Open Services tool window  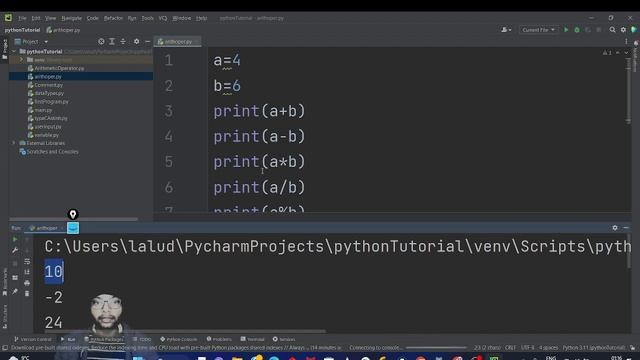point(284,339)
